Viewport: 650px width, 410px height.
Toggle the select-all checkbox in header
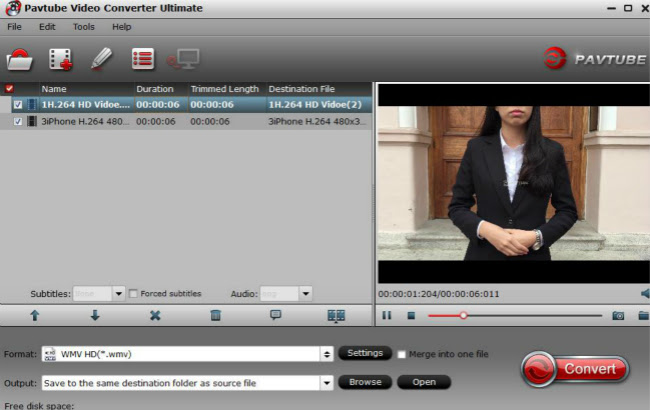tap(9, 89)
